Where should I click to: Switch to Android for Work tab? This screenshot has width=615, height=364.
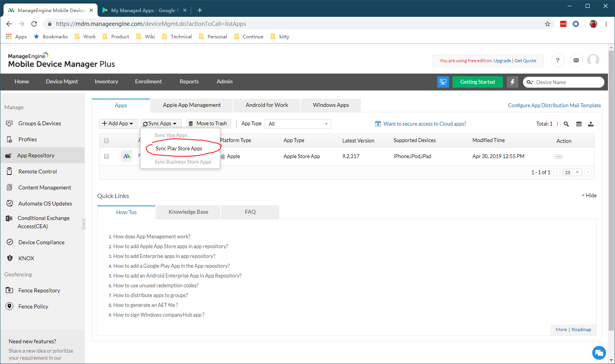[x=267, y=105]
